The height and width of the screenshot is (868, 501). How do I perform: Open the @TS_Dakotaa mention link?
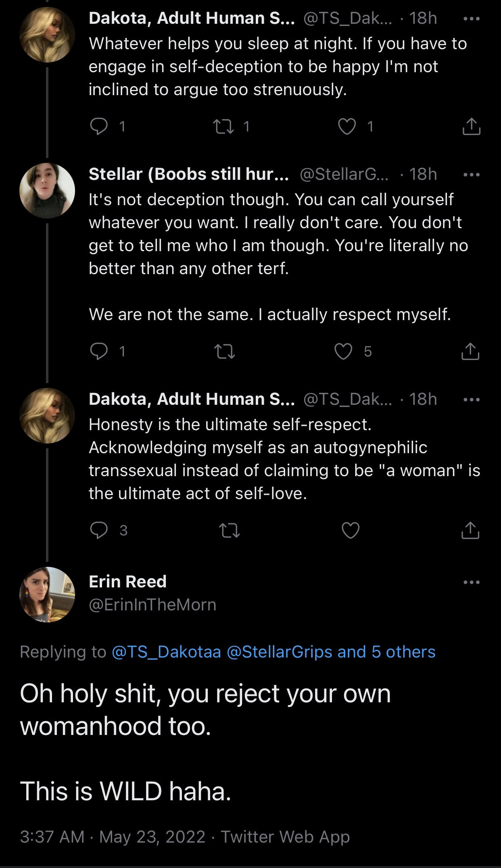tap(166, 652)
